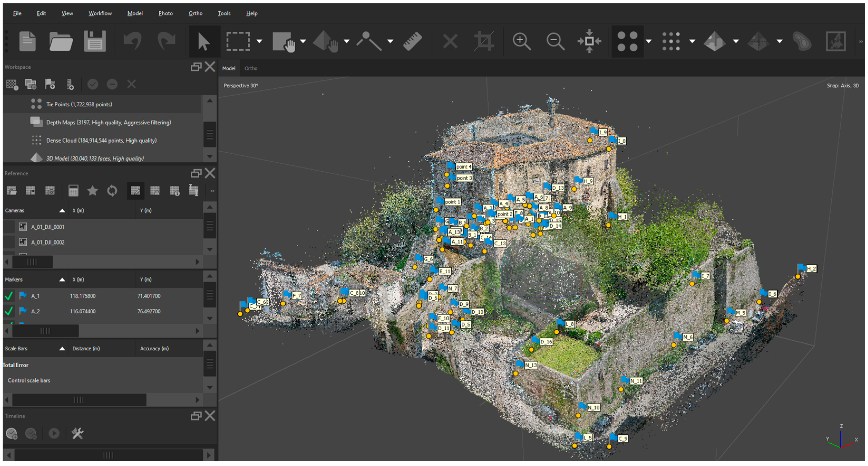The height and width of the screenshot is (466, 868).
Task: Select the Rectangle Selection tool
Action: 238,41
